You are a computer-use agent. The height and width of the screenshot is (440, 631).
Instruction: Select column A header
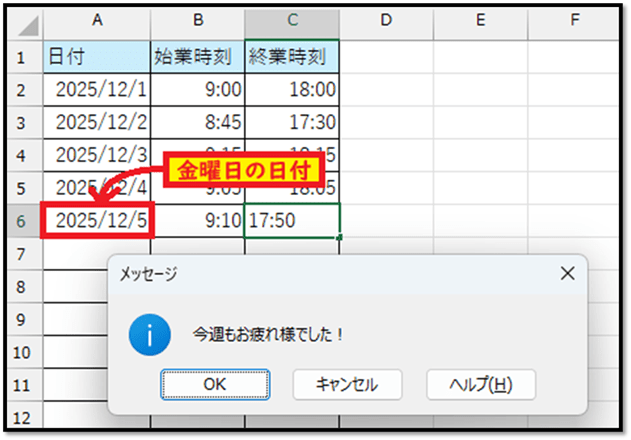98,21
